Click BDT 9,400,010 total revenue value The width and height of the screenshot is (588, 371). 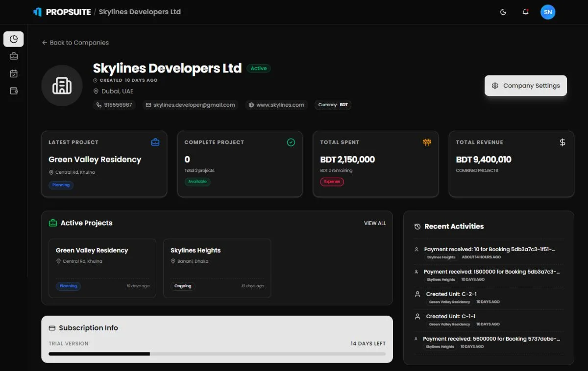click(x=484, y=160)
